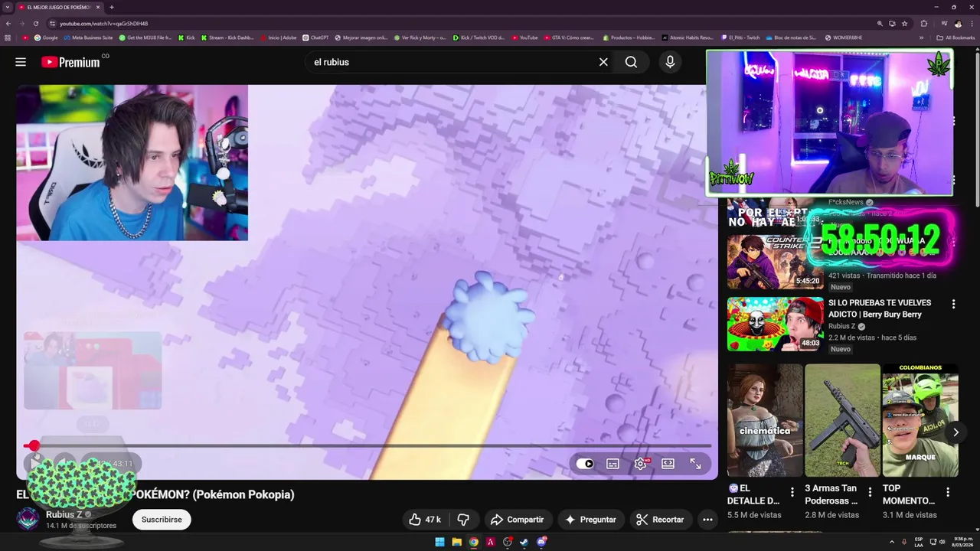980x551 pixels.
Task: Open more actions ellipsis under video
Action: (707, 520)
